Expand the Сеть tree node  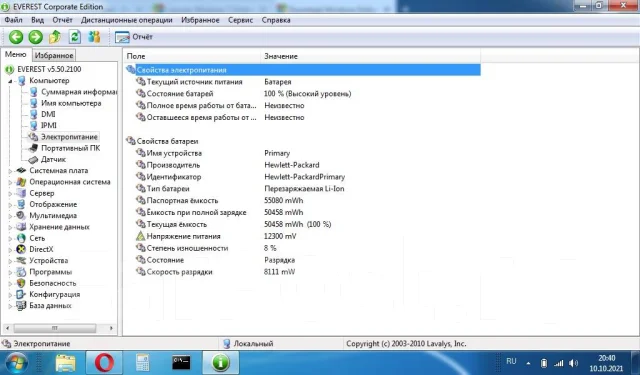click(10, 238)
